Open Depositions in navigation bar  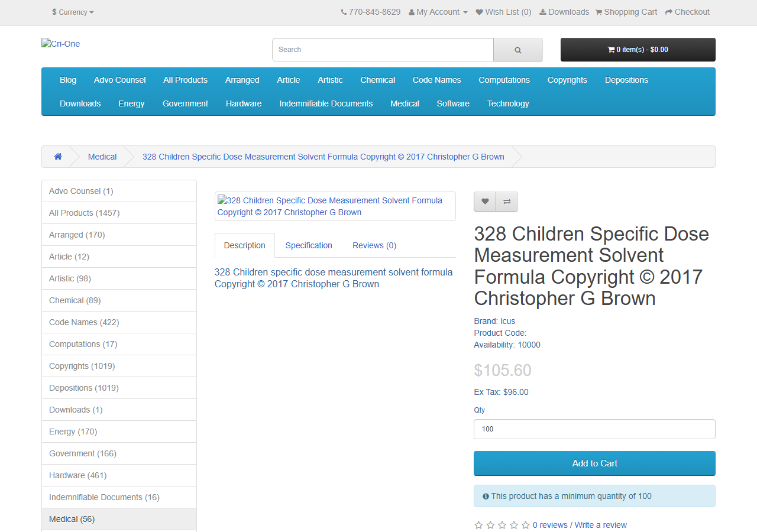pyautogui.click(x=626, y=80)
